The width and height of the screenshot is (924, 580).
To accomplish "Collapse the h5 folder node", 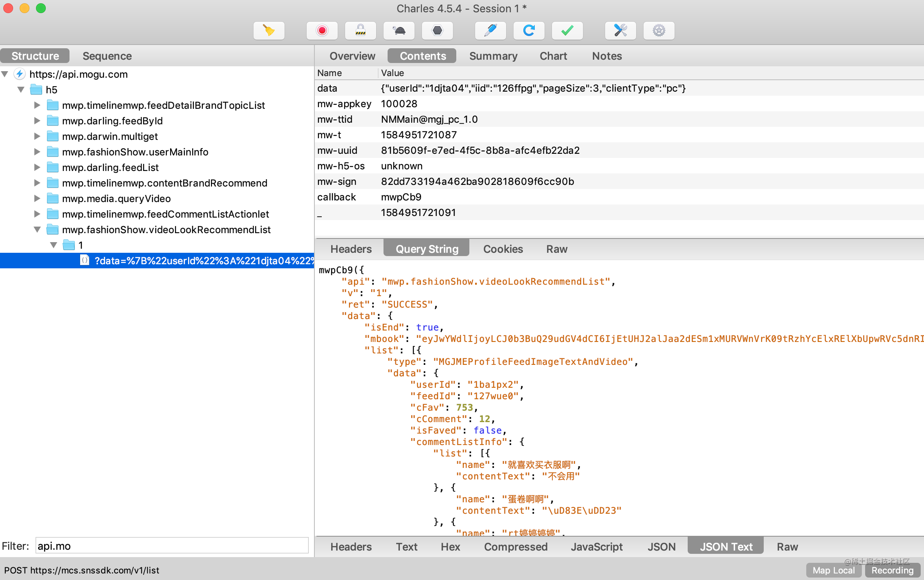I will coord(21,90).
